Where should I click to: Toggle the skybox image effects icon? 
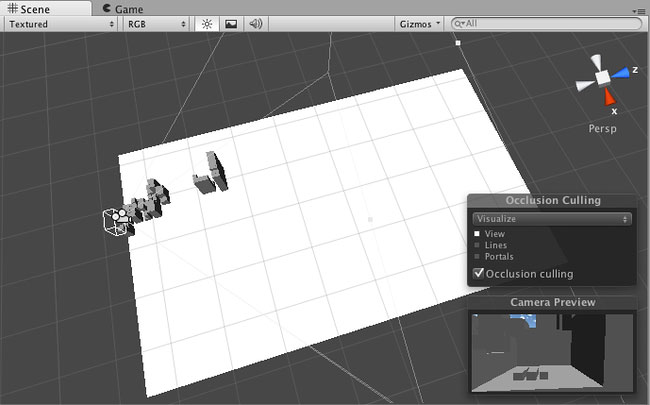pyautogui.click(x=231, y=24)
